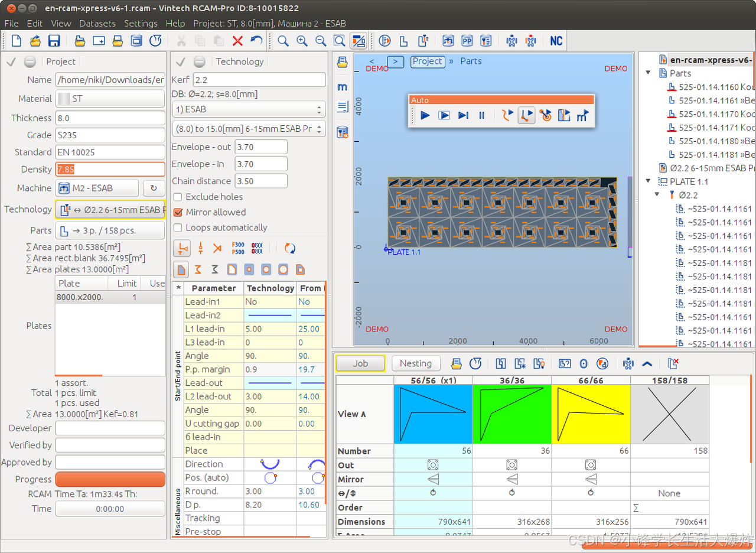Open the Datasets menu

(97, 24)
